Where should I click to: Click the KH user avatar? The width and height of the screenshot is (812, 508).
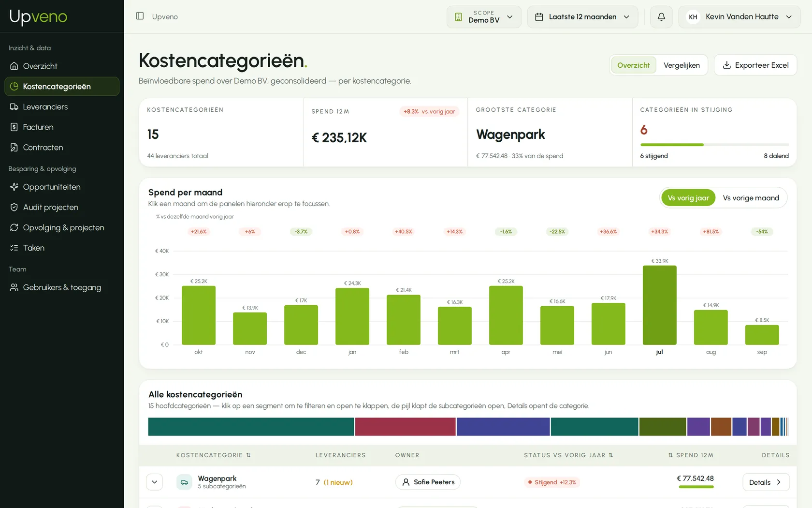[693, 17]
